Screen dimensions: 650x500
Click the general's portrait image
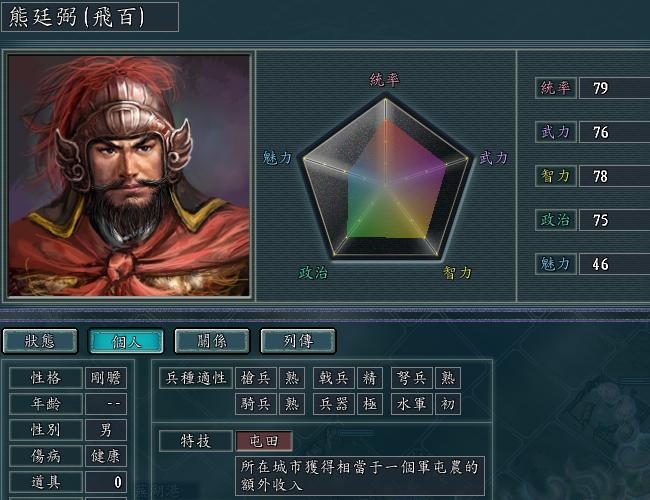129,176
